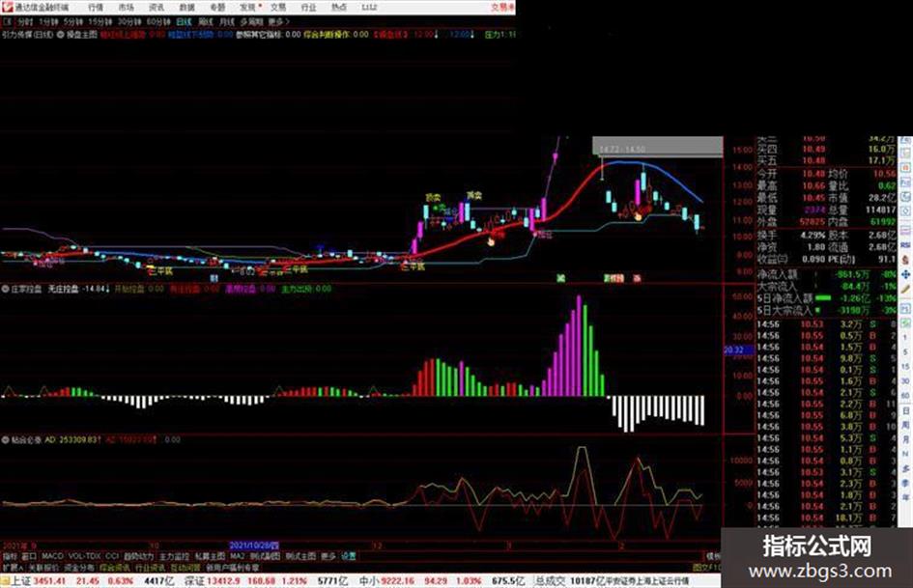Open the 交易 menu
This screenshot has width=913, height=588.
coord(278,8)
